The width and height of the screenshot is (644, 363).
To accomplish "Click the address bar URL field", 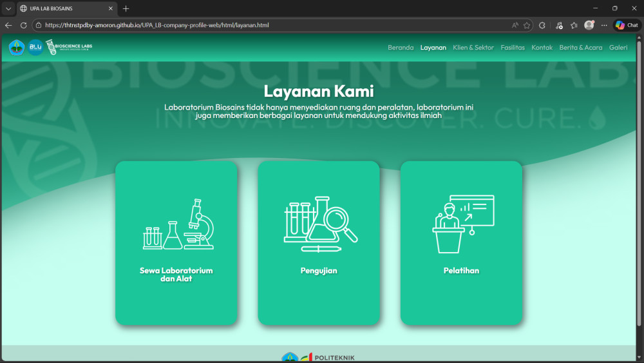I will 258,25.
